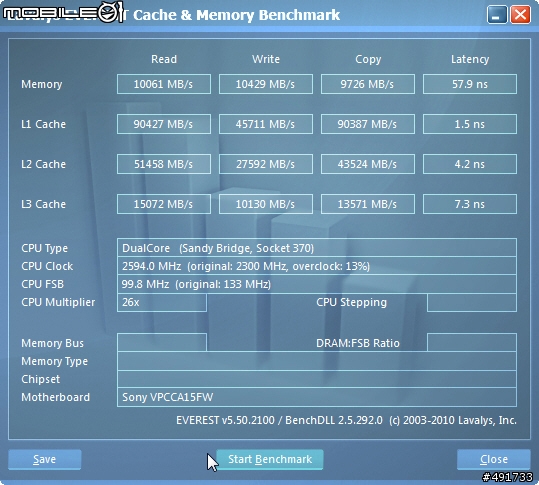
Task: Click L1 Cache Copy value 90387 MB/s
Action: click(368, 124)
